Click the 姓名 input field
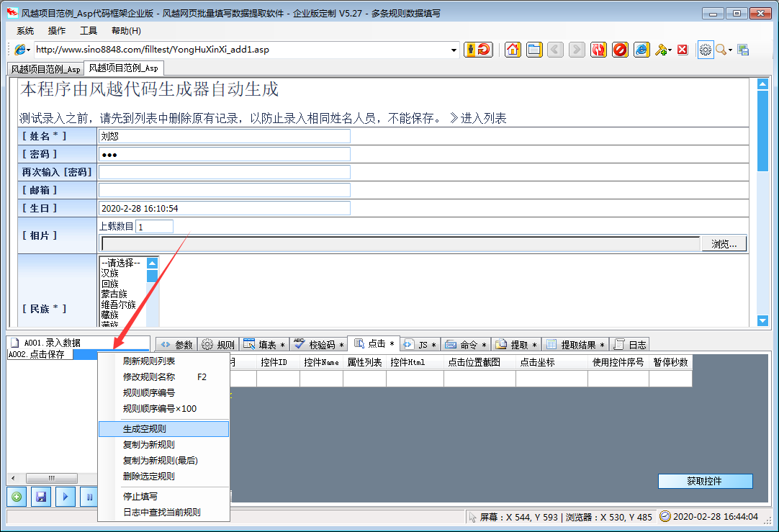The height and width of the screenshot is (532, 779). (x=225, y=136)
